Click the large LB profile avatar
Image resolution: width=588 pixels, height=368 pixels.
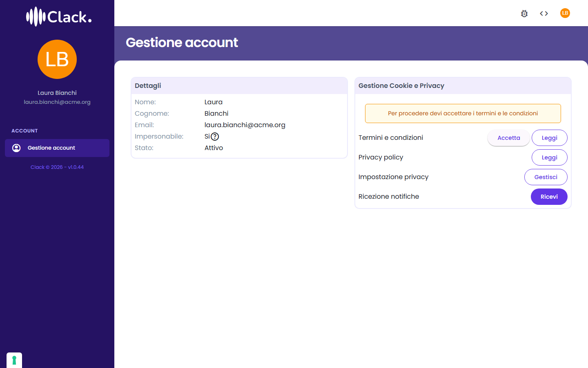57,59
